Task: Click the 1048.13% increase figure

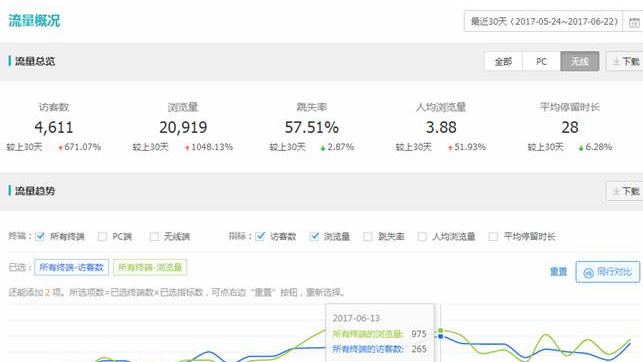Action: pyautogui.click(x=212, y=147)
